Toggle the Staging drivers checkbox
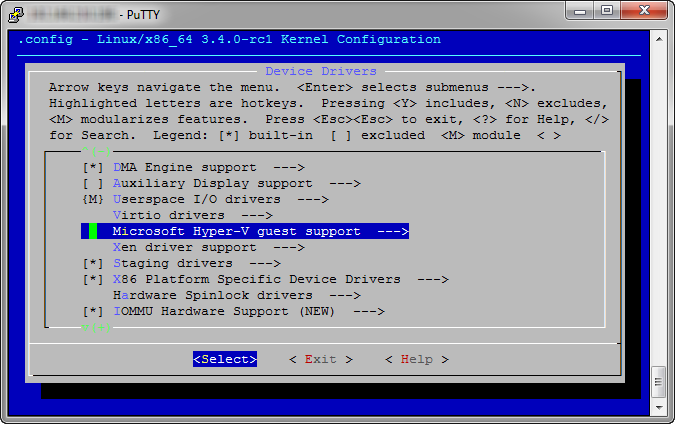The width and height of the screenshot is (675, 424). 93,264
